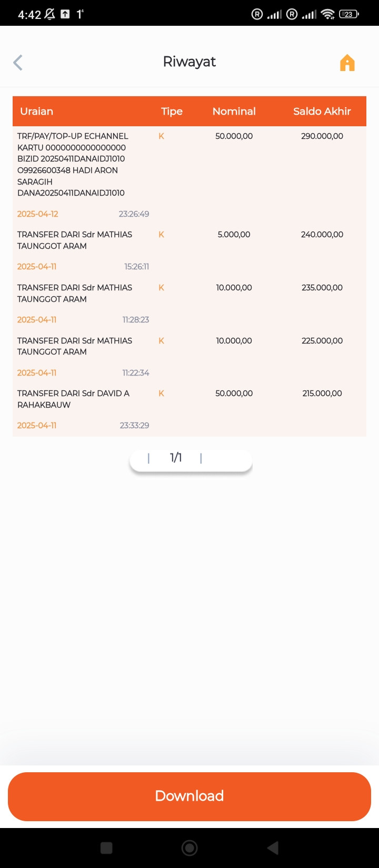Viewport: 379px width, 868px height.
Task: Open the TRF/PAY/TOP-UP ECHANNEL transaction
Action: 73,164
